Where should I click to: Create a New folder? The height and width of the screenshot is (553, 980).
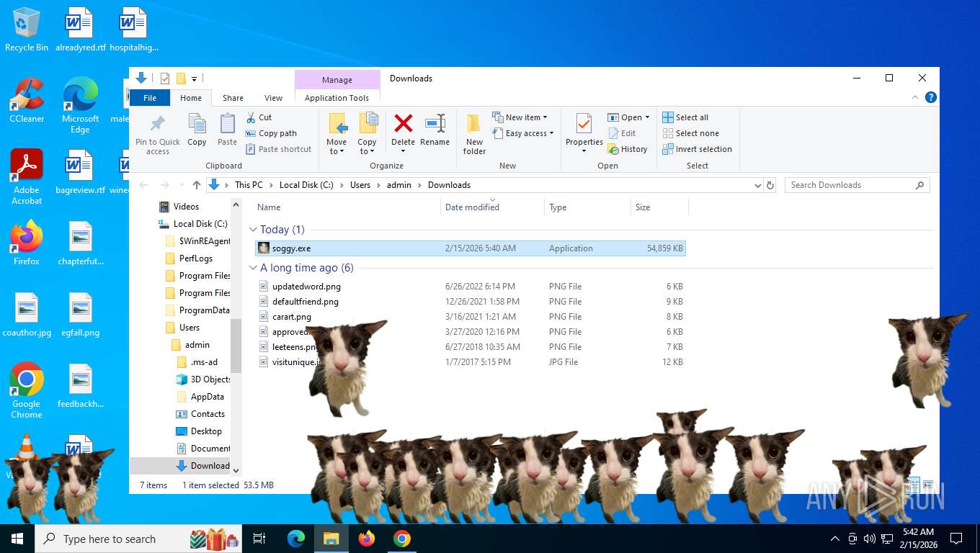tap(474, 134)
